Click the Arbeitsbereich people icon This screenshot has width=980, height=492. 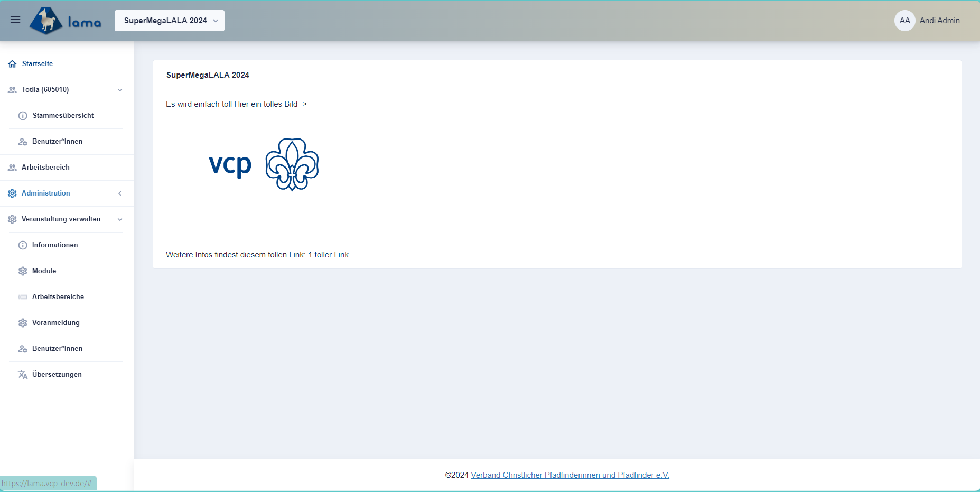12,168
